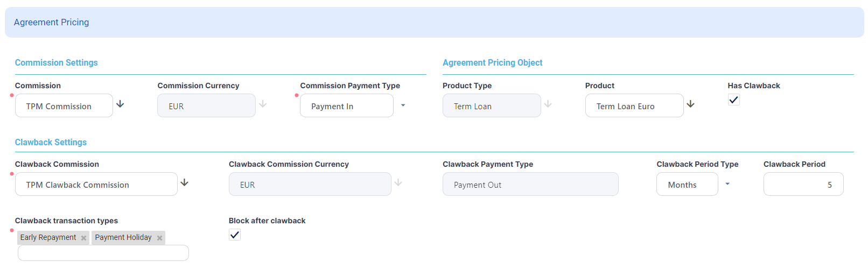Remove the Payment Holiday tag

pos(159,238)
